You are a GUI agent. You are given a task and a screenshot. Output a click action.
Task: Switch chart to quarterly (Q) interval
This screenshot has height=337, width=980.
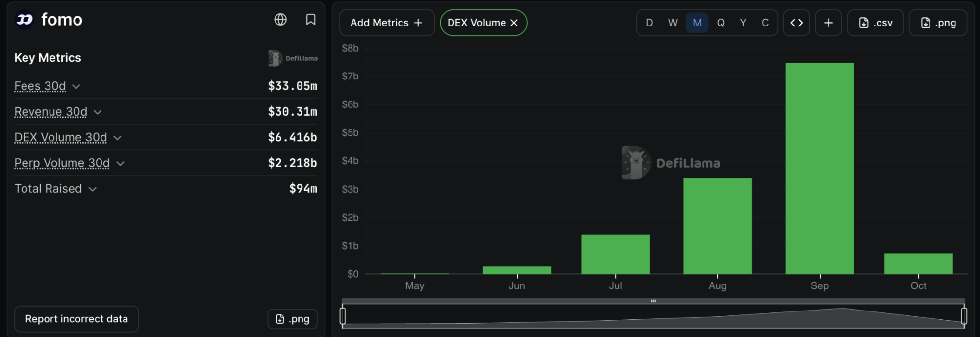coord(721,23)
